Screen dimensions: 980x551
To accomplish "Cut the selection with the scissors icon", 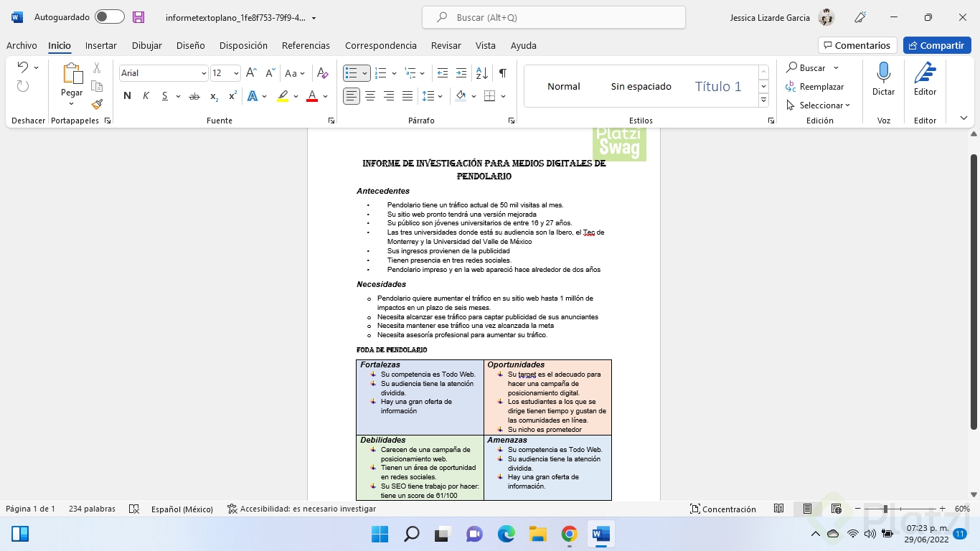I will [x=97, y=68].
